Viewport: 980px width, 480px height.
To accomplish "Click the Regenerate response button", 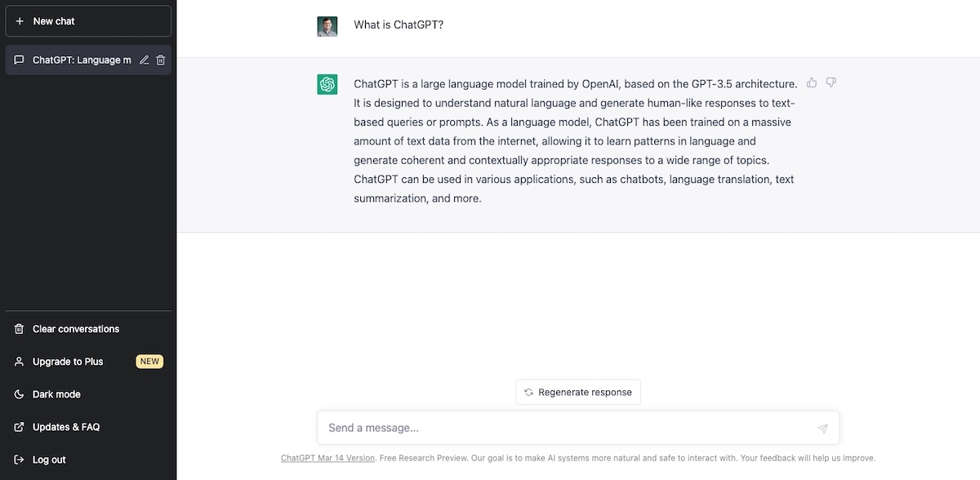I will 577,392.
